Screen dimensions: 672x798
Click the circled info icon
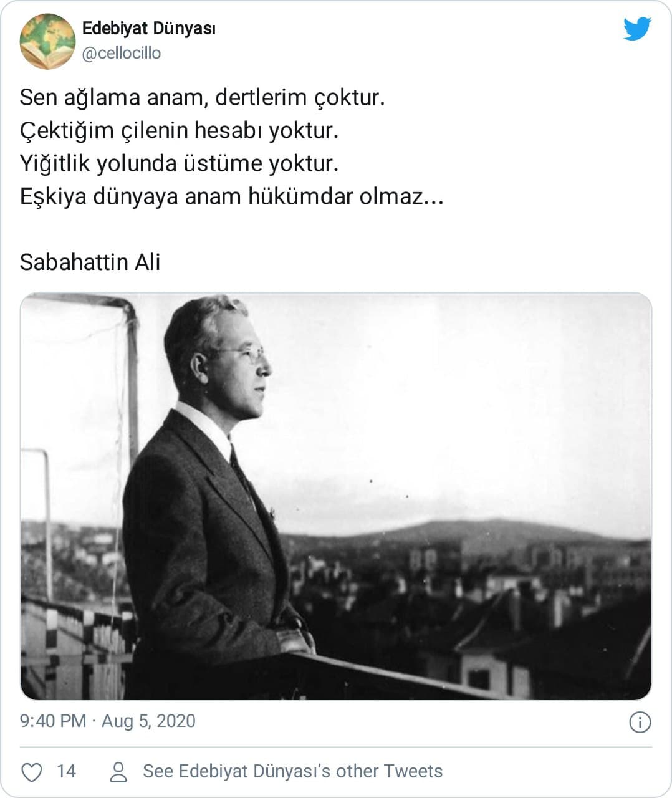(640, 722)
